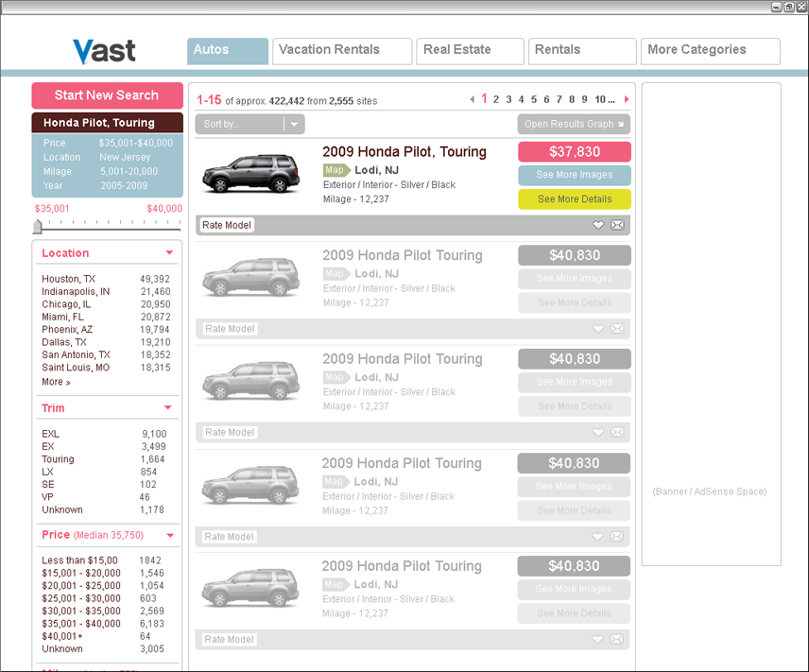Click More » under Location list
Screen dimensions: 809x672
pyautogui.click(x=56, y=382)
